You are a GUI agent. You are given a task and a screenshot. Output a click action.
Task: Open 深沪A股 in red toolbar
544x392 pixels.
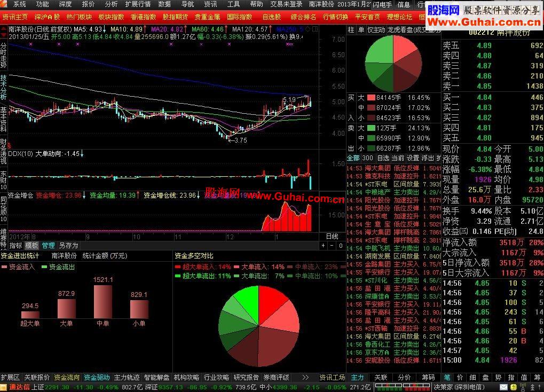47,17
